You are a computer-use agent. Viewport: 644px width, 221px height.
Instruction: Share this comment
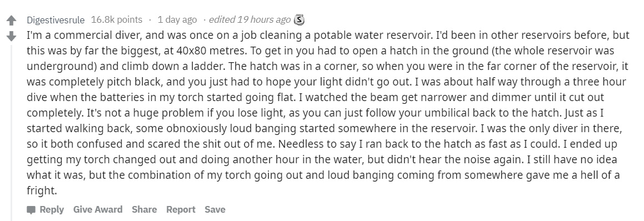pos(144,209)
